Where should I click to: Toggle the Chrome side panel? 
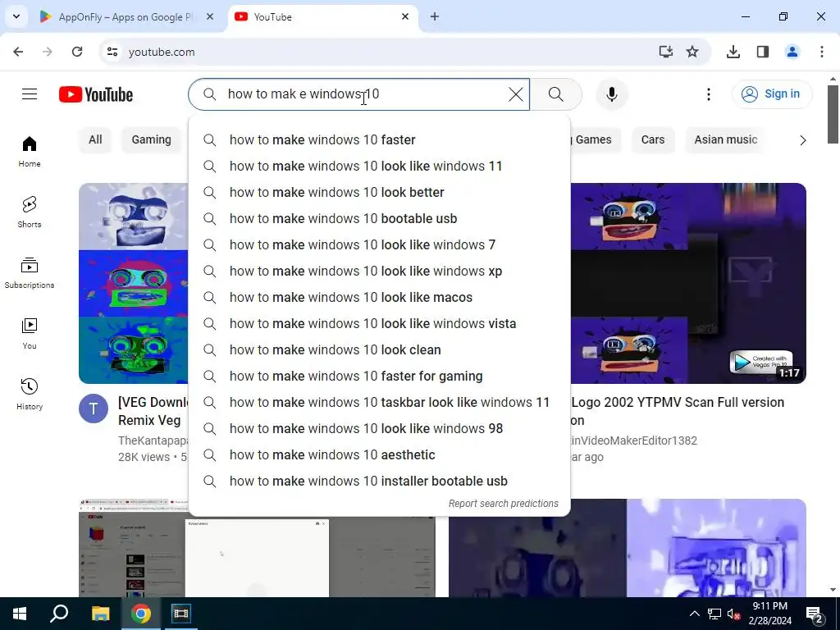pos(762,52)
